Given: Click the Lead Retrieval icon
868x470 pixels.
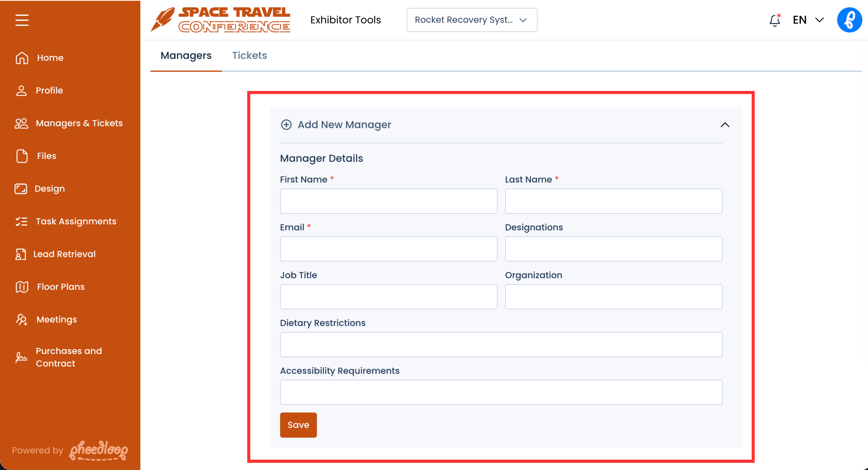Looking at the screenshot, I should click(x=21, y=254).
